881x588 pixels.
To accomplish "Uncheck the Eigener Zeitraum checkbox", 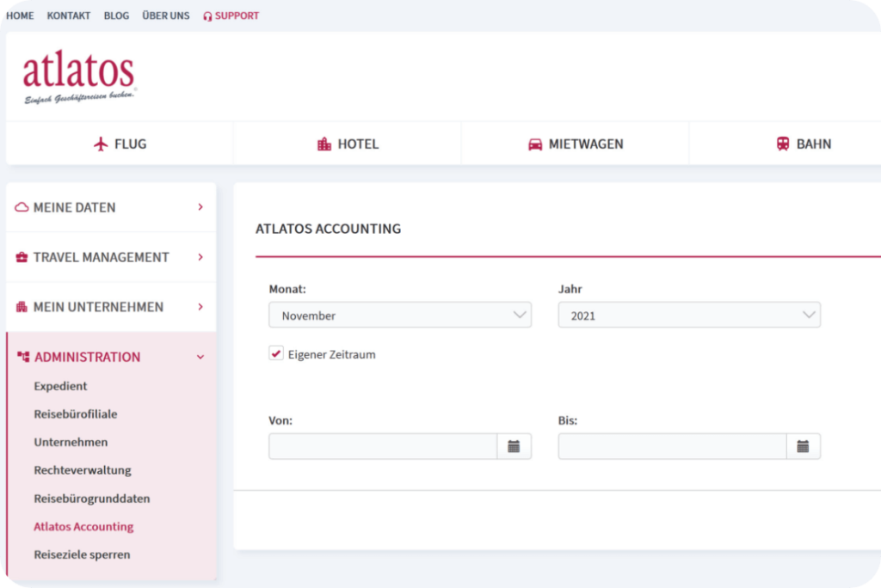I will [276, 353].
